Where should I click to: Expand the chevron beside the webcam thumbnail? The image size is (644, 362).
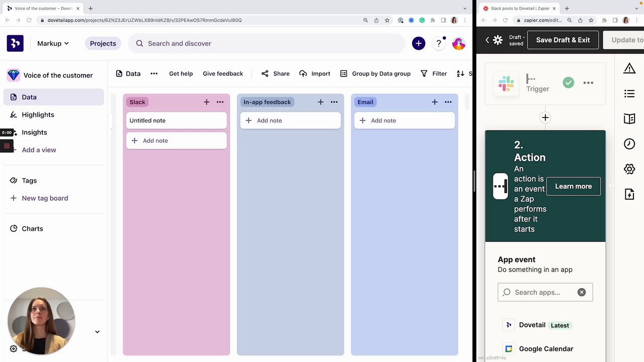tap(97, 332)
